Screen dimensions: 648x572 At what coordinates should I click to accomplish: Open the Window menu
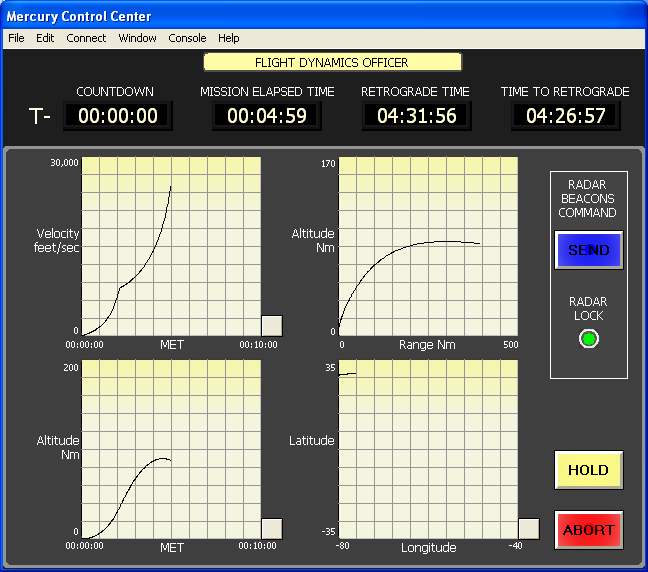point(137,38)
